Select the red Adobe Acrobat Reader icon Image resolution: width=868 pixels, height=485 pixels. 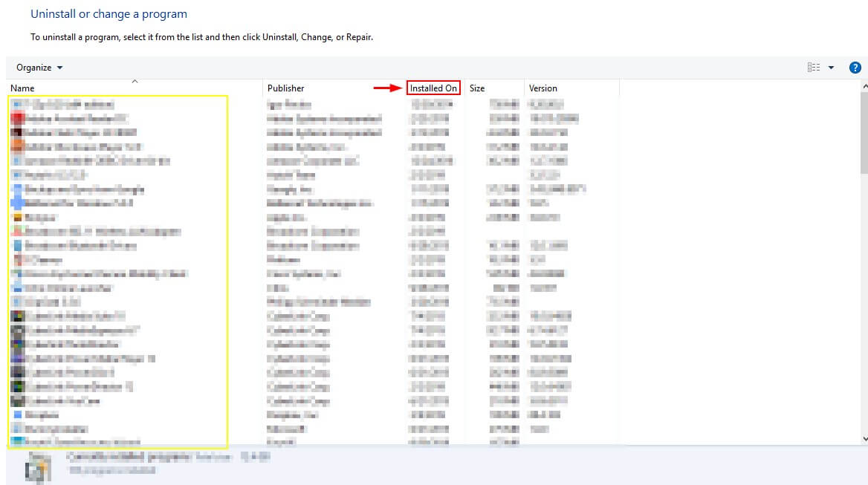tap(18, 118)
